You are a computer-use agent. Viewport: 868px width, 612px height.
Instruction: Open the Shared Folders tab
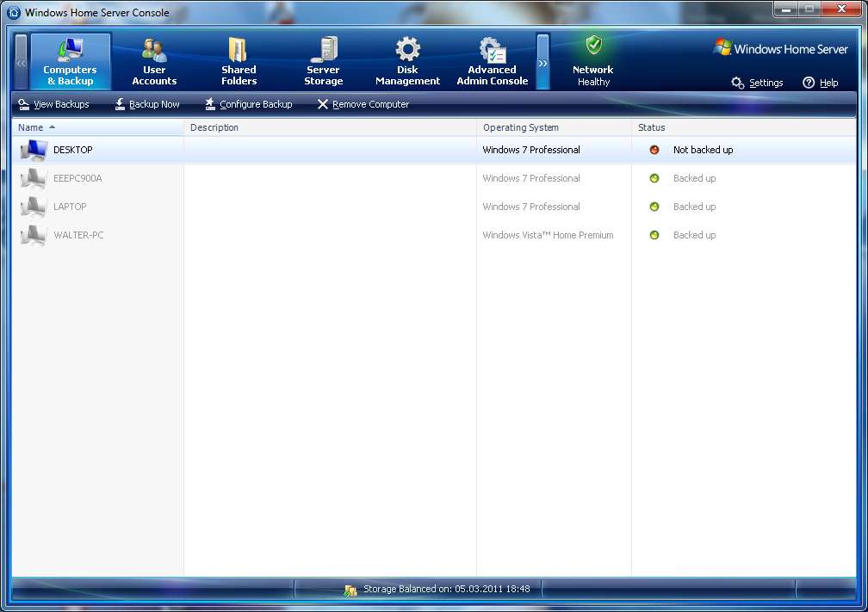coord(239,61)
